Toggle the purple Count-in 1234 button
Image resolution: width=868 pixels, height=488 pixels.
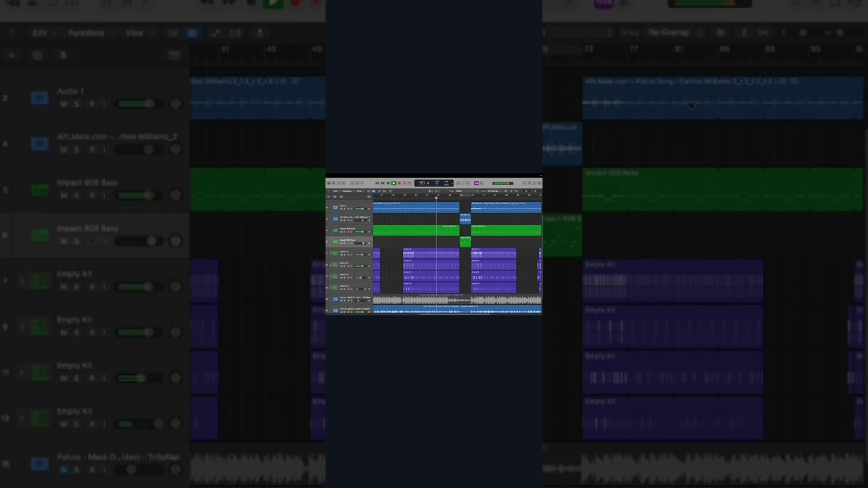pos(476,183)
